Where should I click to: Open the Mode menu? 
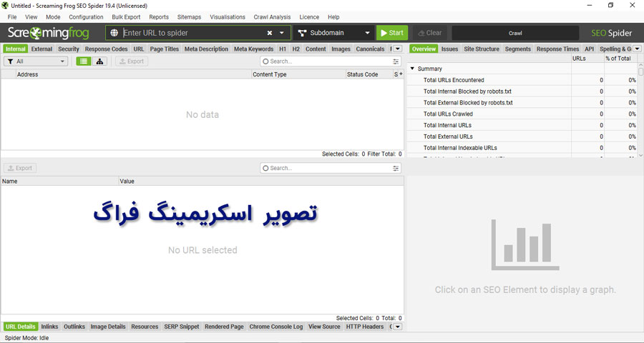point(53,17)
